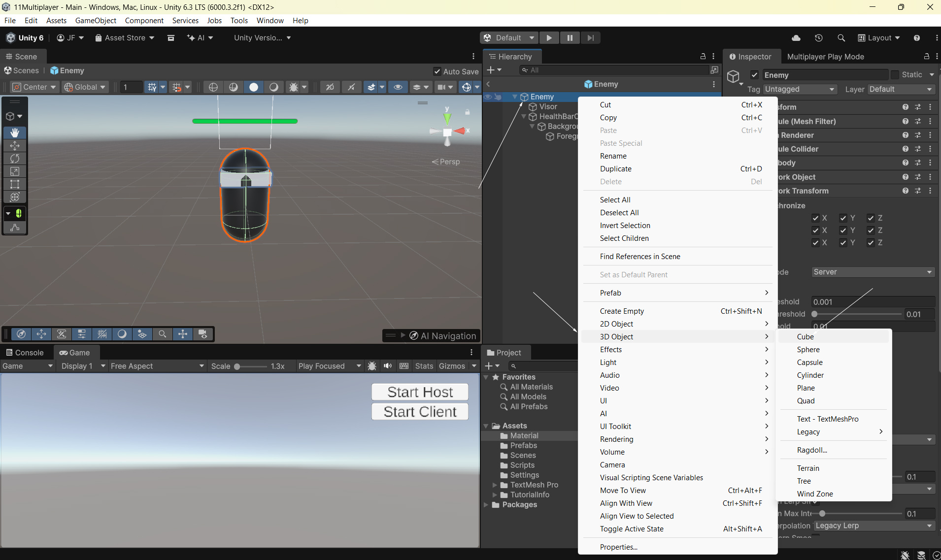This screenshot has width=941, height=560.
Task: Click the Start Host button
Action: click(420, 392)
